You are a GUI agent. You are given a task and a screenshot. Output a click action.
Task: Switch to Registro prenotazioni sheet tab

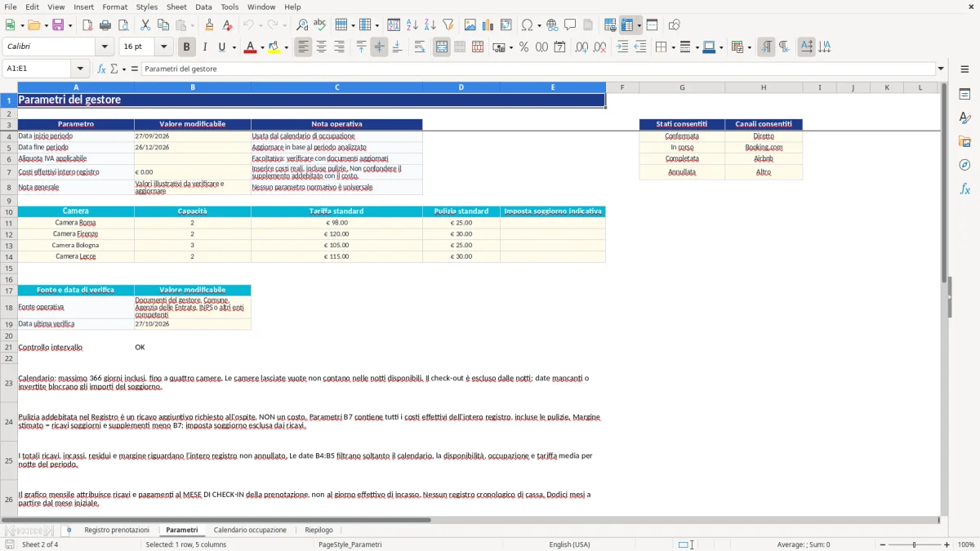[x=117, y=530]
